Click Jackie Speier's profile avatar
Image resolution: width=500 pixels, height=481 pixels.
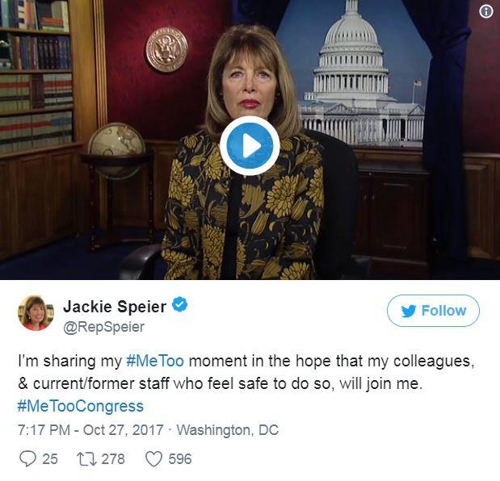[x=36, y=313]
